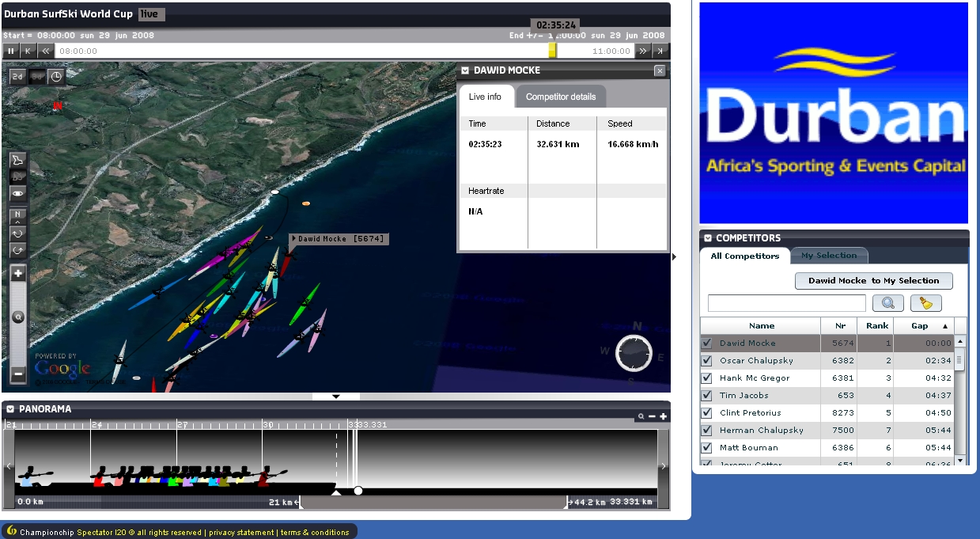Collapse the Dawid Mocke info panel
The image size is (980, 539).
coord(466,70)
